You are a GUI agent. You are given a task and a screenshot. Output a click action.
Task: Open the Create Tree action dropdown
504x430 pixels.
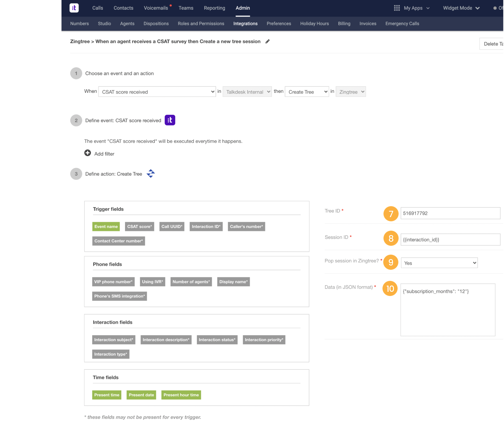pos(307,92)
